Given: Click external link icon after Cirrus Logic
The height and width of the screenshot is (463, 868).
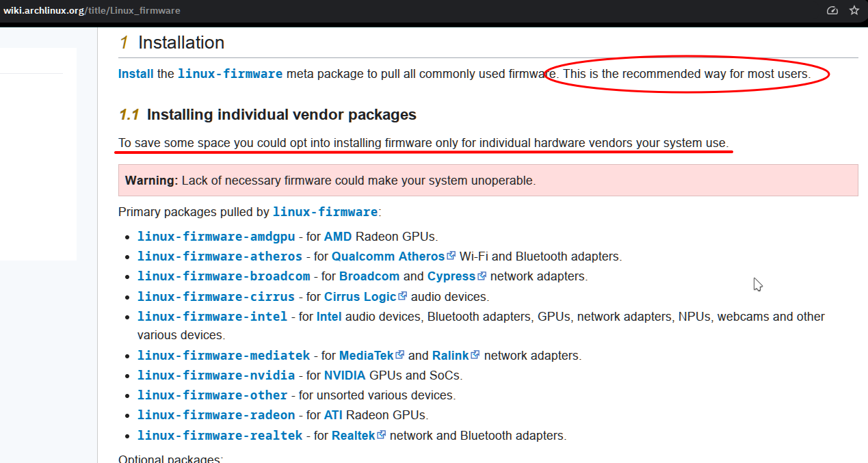Looking at the screenshot, I should [x=403, y=296].
